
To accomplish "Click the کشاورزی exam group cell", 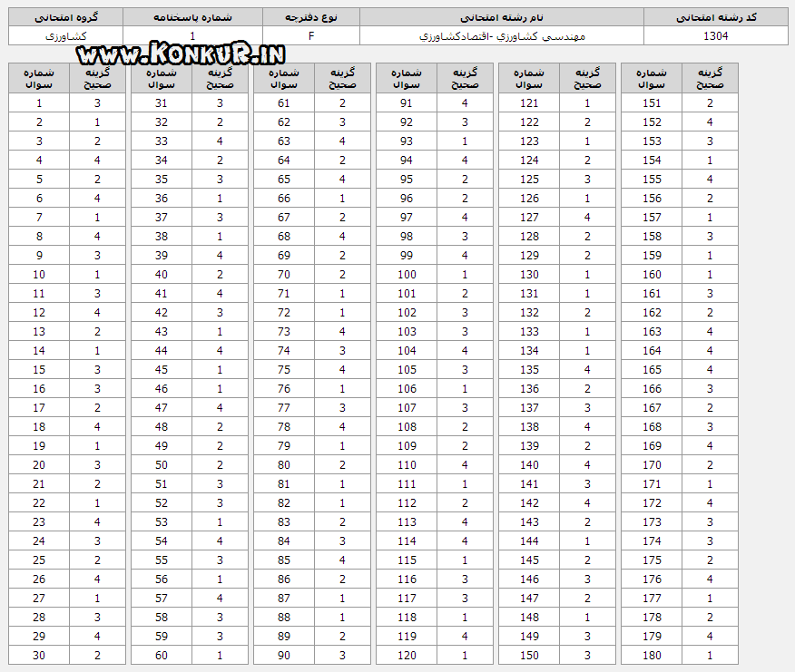I will [66, 36].
